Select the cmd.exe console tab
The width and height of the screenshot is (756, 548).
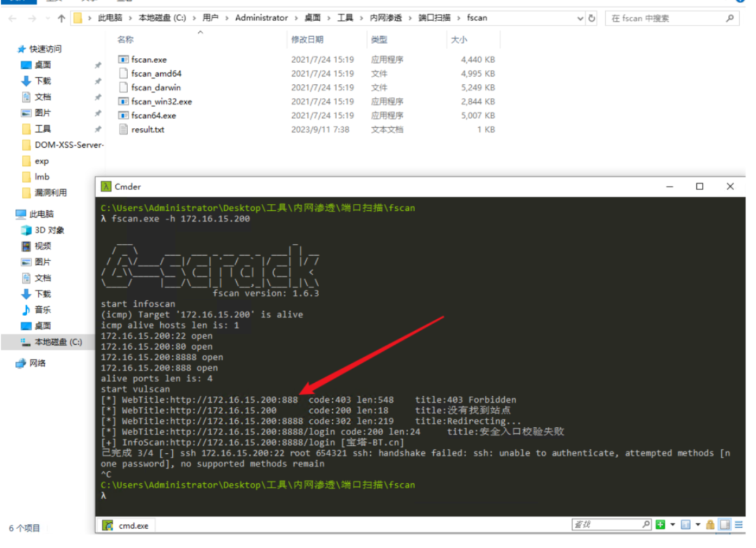[x=127, y=526]
